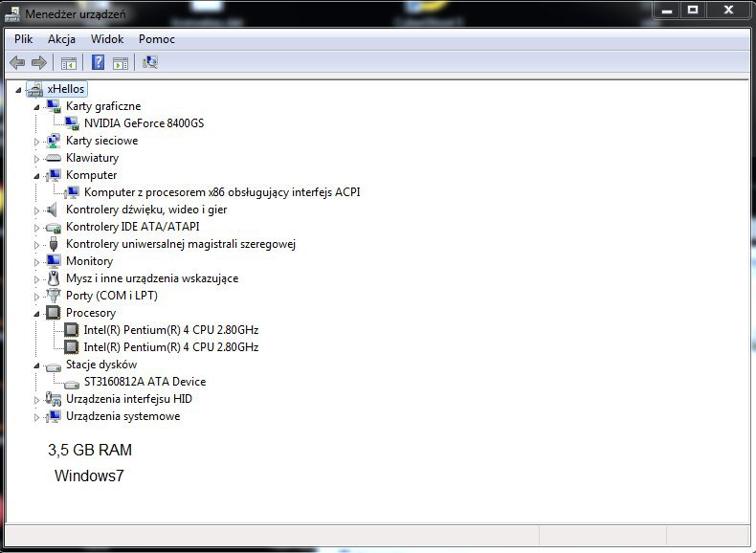Expand the Urządzenia systemowe branch
Image resolution: width=756 pixels, height=553 pixels.
tap(36, 417)
